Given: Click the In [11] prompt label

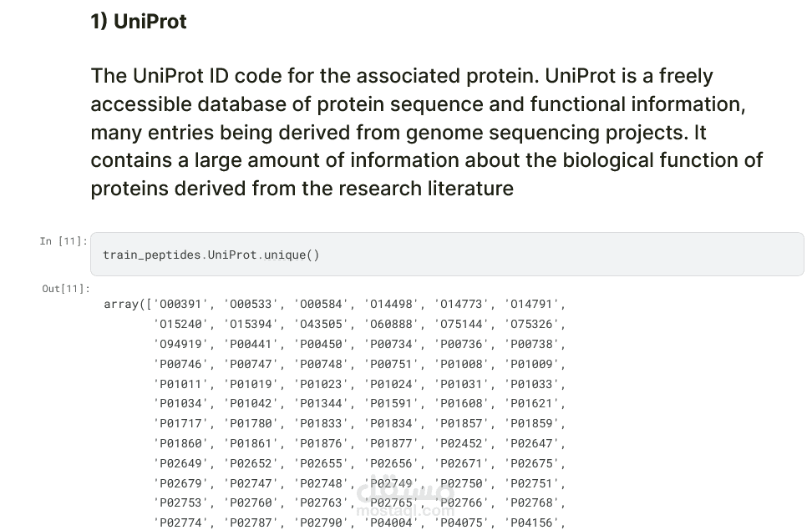Looking at the screenshot, I should (63, 241).
